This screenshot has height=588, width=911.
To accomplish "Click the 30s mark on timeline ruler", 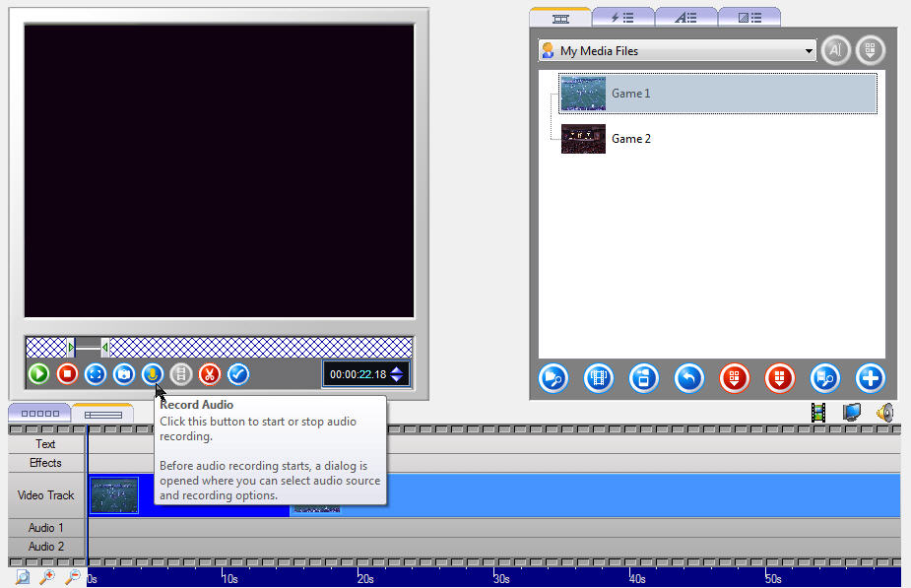I will pyautogui.click(x=502, y=579).
